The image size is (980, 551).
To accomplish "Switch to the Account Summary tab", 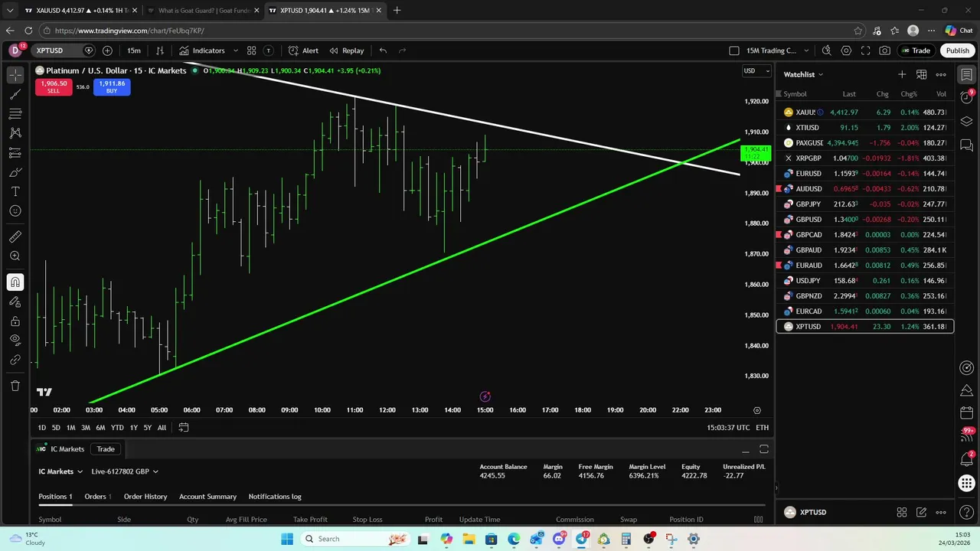I will pyautogui.click(x=207, y=497).
